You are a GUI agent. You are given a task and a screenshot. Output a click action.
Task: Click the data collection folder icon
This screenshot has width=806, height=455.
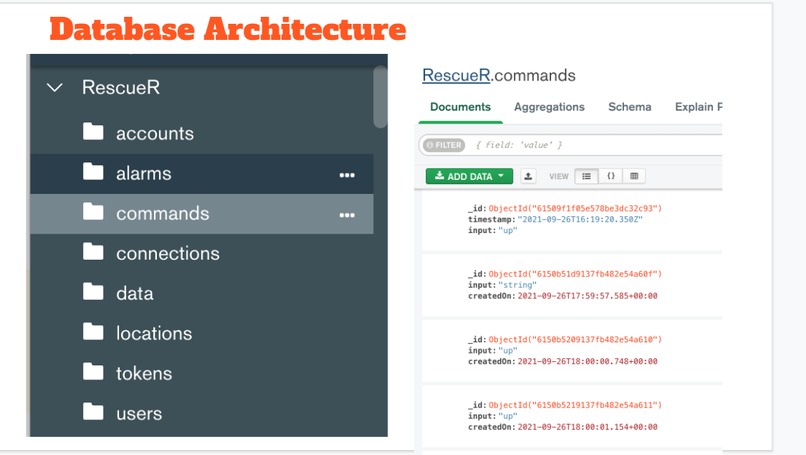(x=93, y=292)
